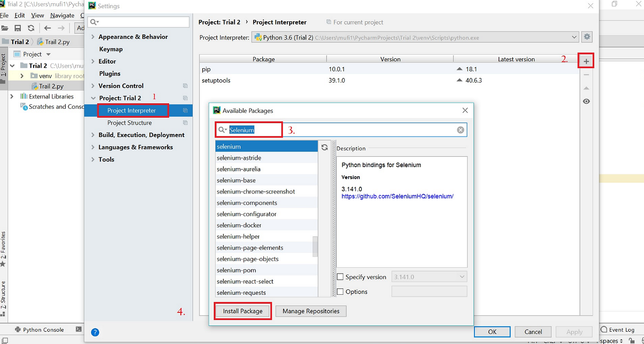Enable the Options checkbox

[340, 291]
